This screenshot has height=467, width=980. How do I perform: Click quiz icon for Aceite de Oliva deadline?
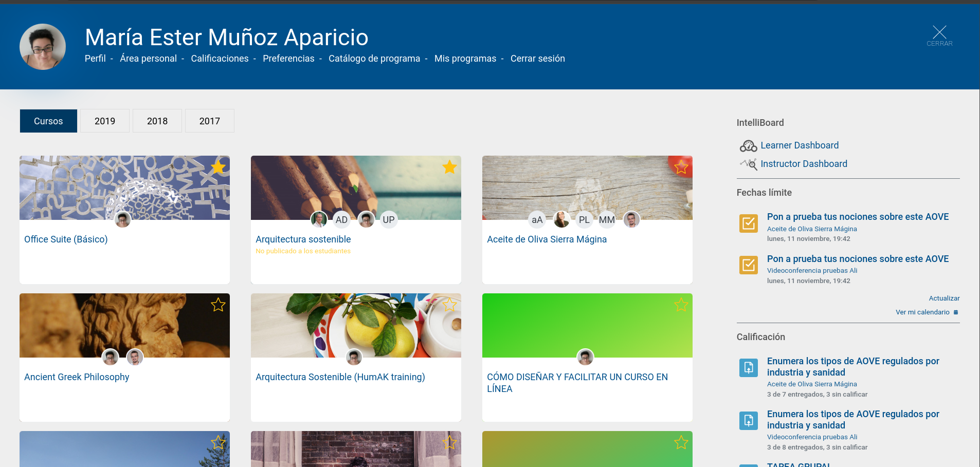pos(749,223)
